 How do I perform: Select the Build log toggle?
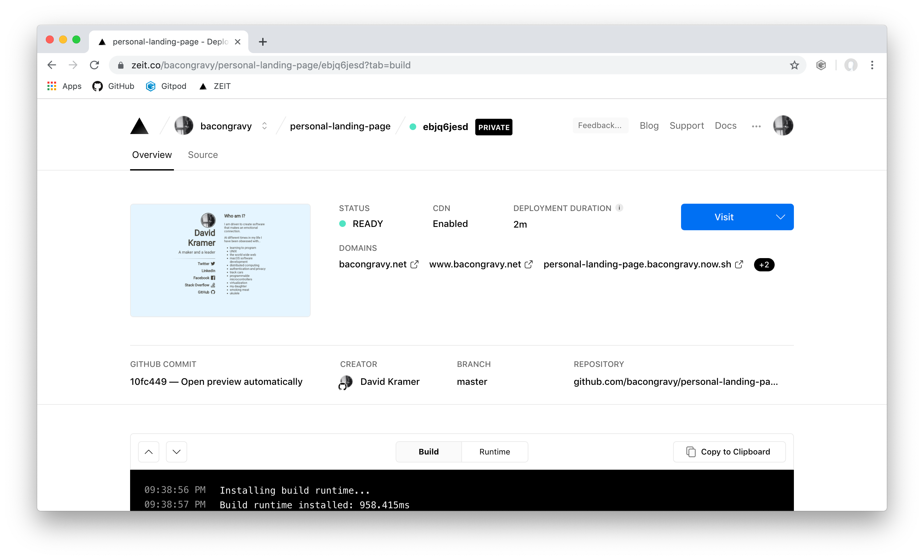pos(428,452)
